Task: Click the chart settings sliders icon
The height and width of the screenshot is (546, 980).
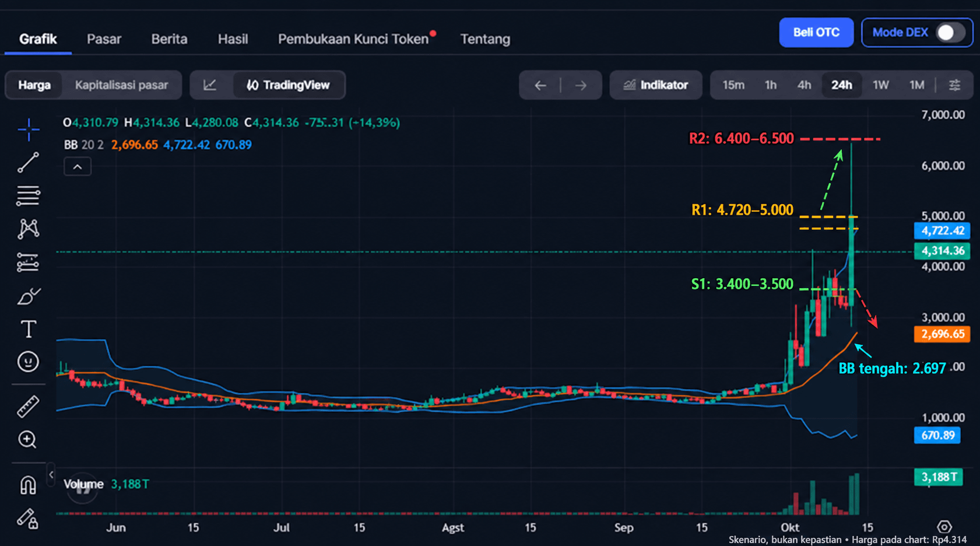Action: point(954,85)
